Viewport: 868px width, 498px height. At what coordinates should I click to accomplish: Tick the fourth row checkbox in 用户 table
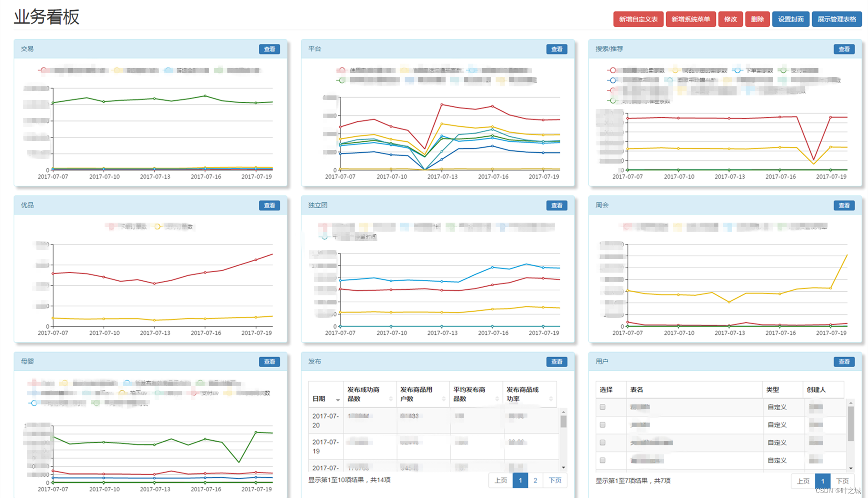pyautogui.click(x=602, y=460)
